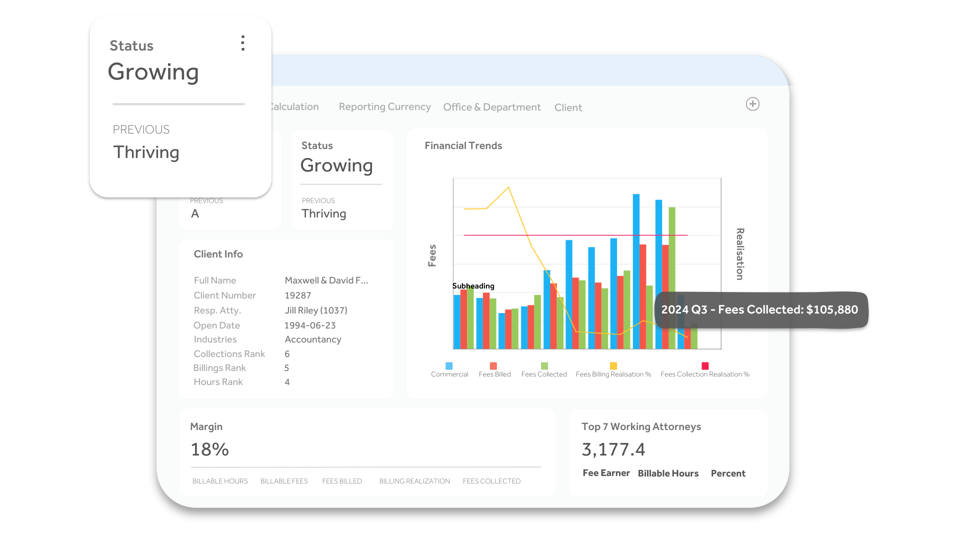Screen dimensions: 960x540
Task: Click the Subheading label in chart
Action: point(473,286)
